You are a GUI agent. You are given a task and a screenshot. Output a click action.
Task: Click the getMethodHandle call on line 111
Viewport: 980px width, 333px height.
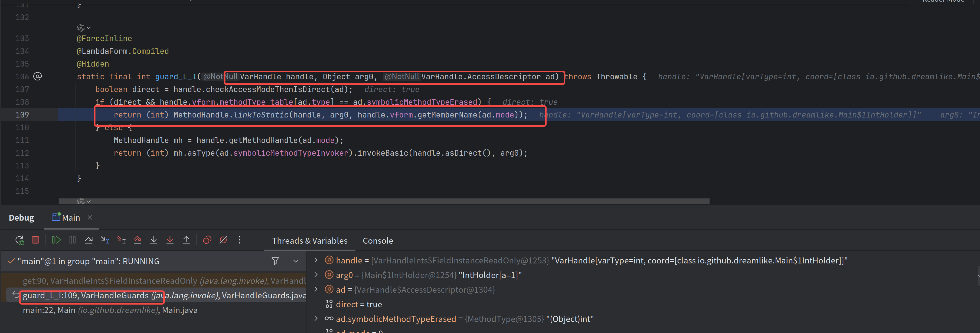click(263, 141)
